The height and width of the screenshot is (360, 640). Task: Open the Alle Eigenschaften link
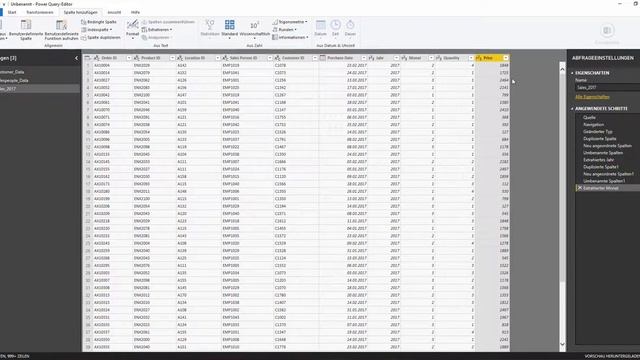(592, 97)
